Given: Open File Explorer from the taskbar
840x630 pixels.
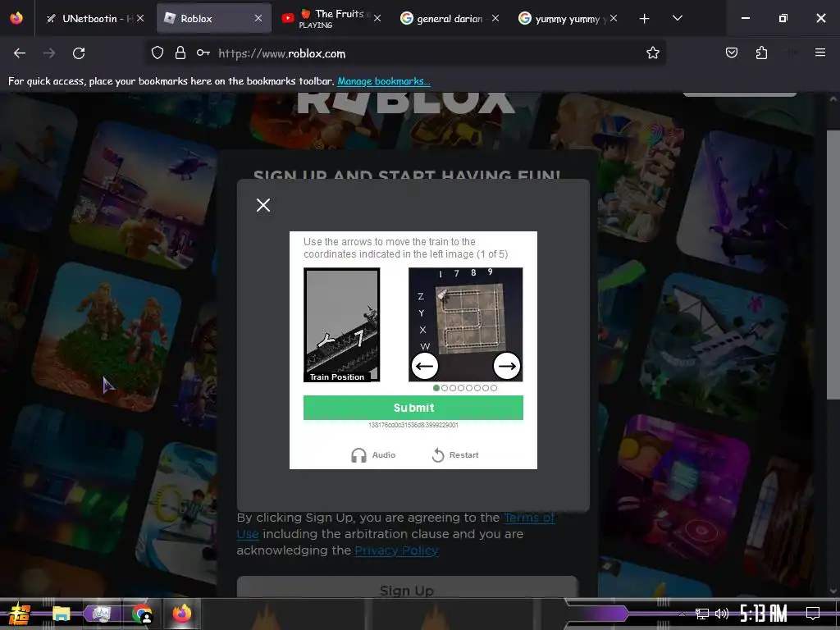Looking at the screenshot, I should pyautogui.click(x=61, y=614).
